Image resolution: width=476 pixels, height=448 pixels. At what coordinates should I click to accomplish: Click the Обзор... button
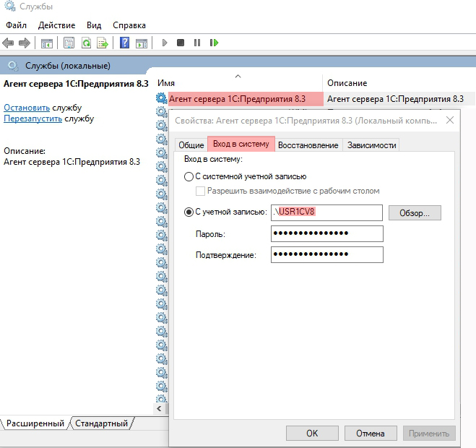tap(415, 213)
